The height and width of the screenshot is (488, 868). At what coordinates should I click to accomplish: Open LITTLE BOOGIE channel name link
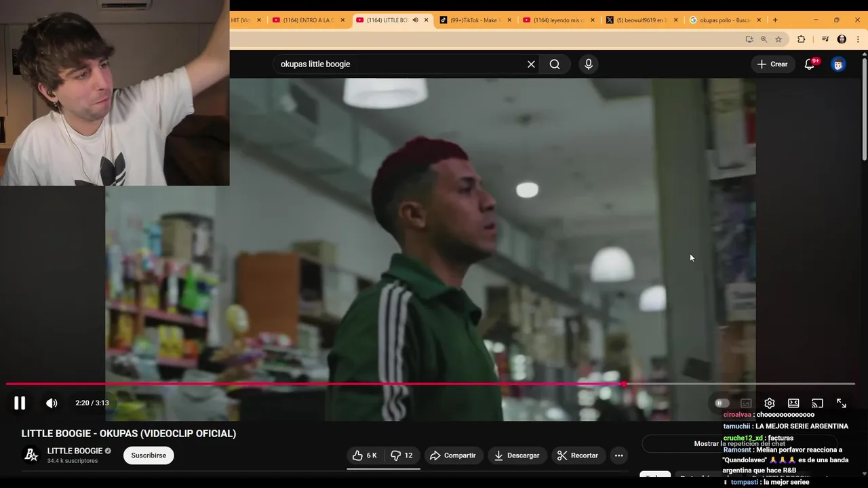pos(75,451)
